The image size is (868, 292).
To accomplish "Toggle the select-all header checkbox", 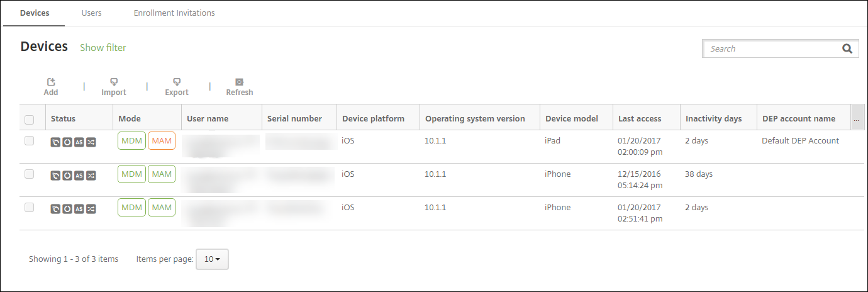I will pos(29,119).
